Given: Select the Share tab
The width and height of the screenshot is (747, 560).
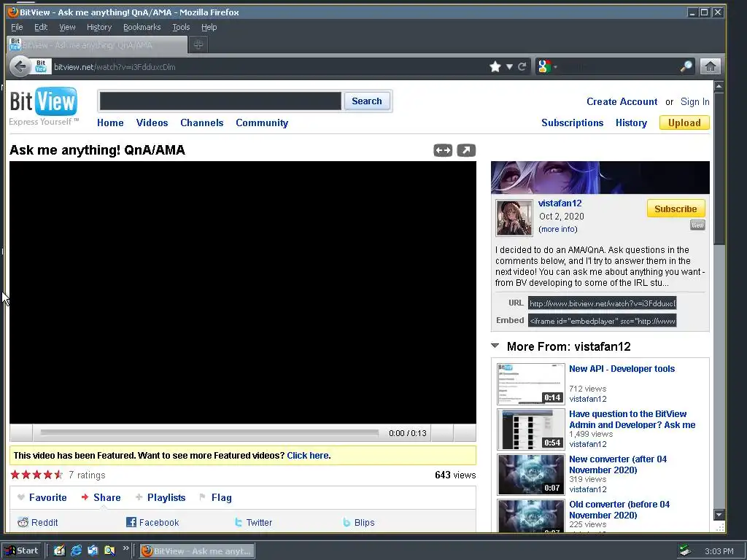Looking at the screenshot, I should pos(101,497).
